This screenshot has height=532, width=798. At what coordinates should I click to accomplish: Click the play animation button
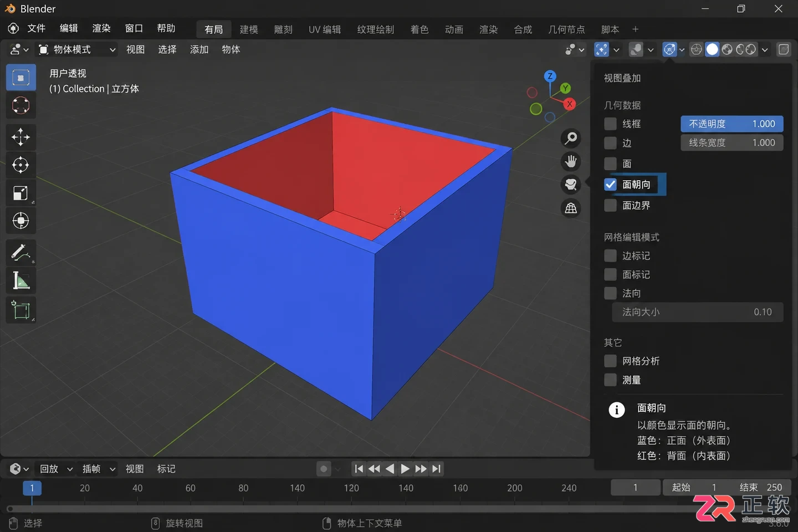(405, 469)
